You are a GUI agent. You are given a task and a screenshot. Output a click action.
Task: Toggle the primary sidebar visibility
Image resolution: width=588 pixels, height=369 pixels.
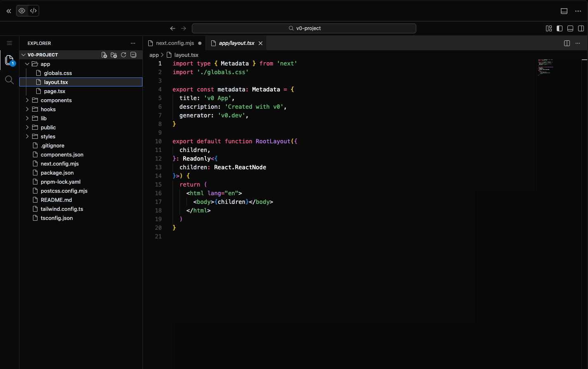(560, 28)
